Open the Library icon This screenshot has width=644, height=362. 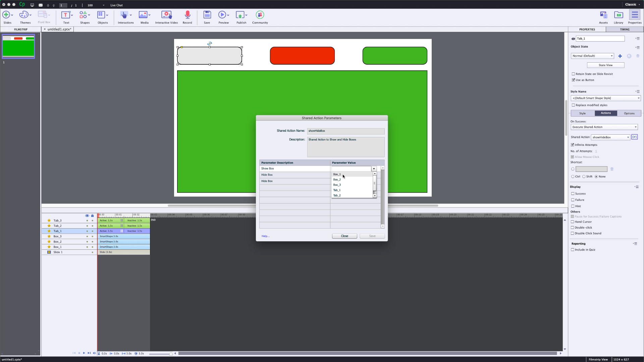pyautogui.click(x=618, y=15)
